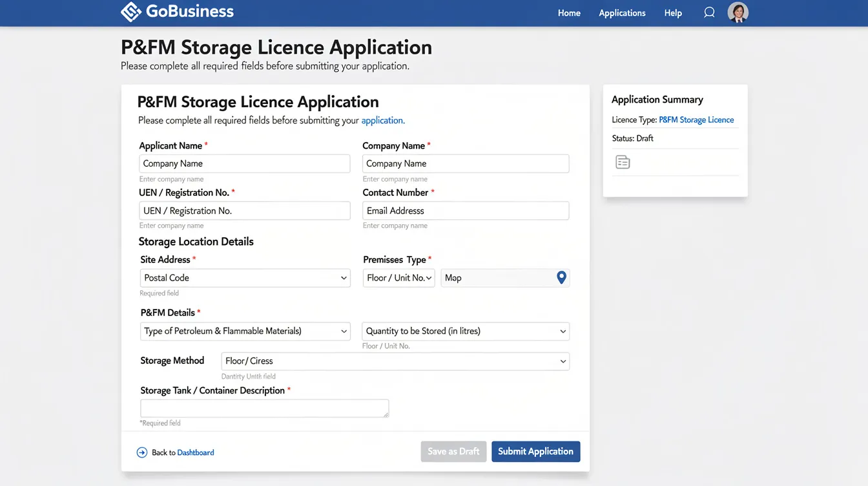Image resolution: width=868 pixels, height=486 pixels.
Task: Open the search magnifier icon in header
Action: pyautogui.click(x=709, y=12)
